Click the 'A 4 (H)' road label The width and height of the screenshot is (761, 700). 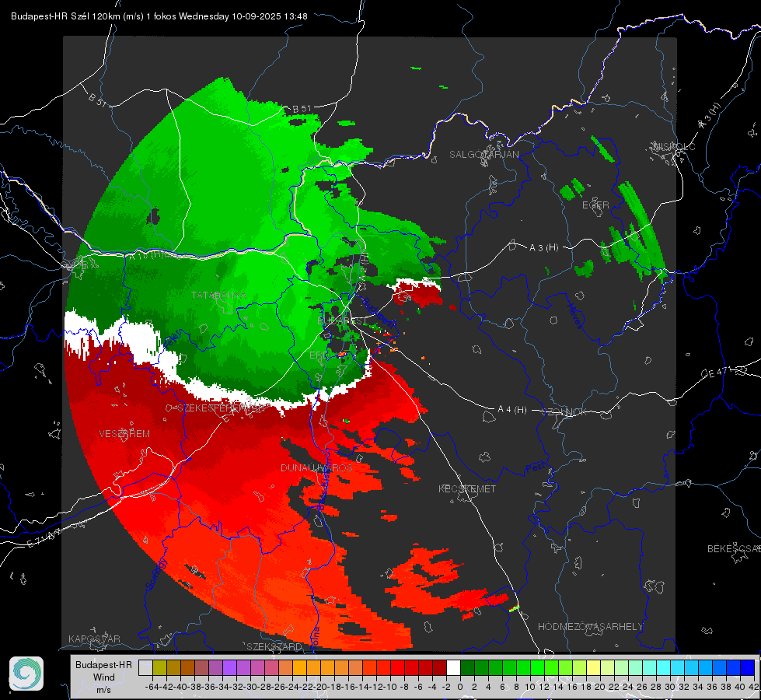coord(512,410)
